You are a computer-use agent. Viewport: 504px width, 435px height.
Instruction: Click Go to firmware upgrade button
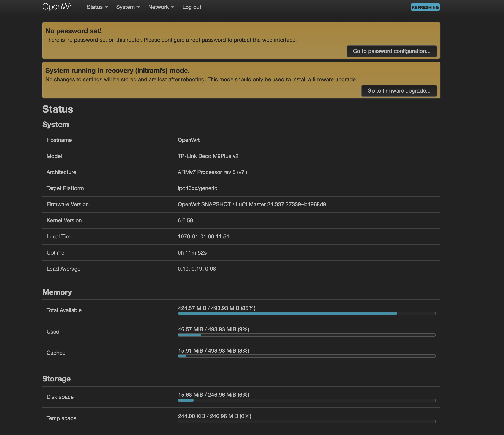click(399, 91)
